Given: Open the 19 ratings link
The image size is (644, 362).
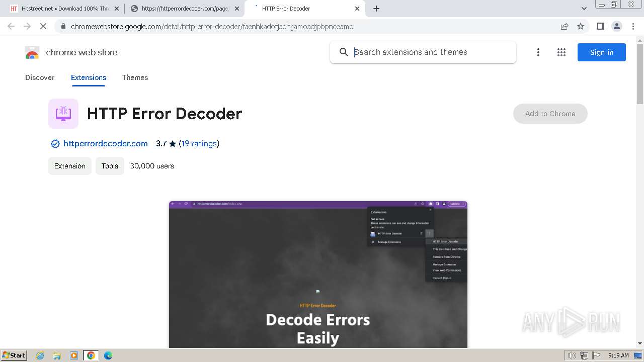Looking at the screenshot, I should coord(200,144).
